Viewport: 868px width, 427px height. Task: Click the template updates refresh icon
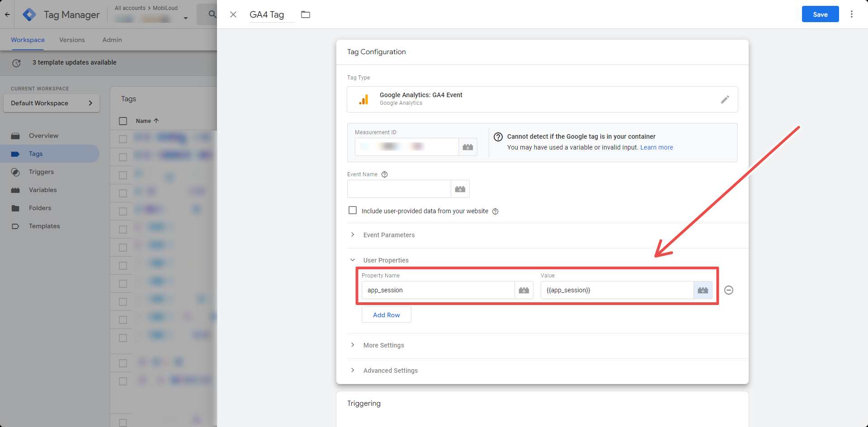point(16,63)
